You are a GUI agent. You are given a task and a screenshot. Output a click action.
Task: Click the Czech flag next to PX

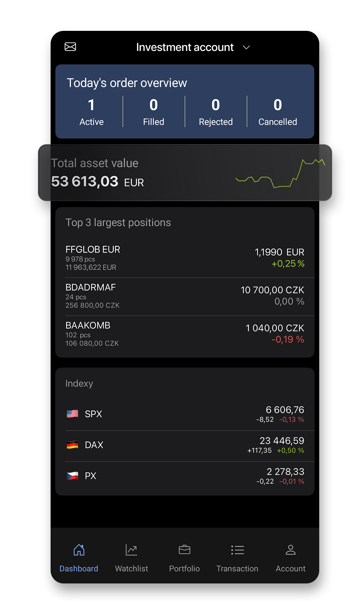[72, 476]
